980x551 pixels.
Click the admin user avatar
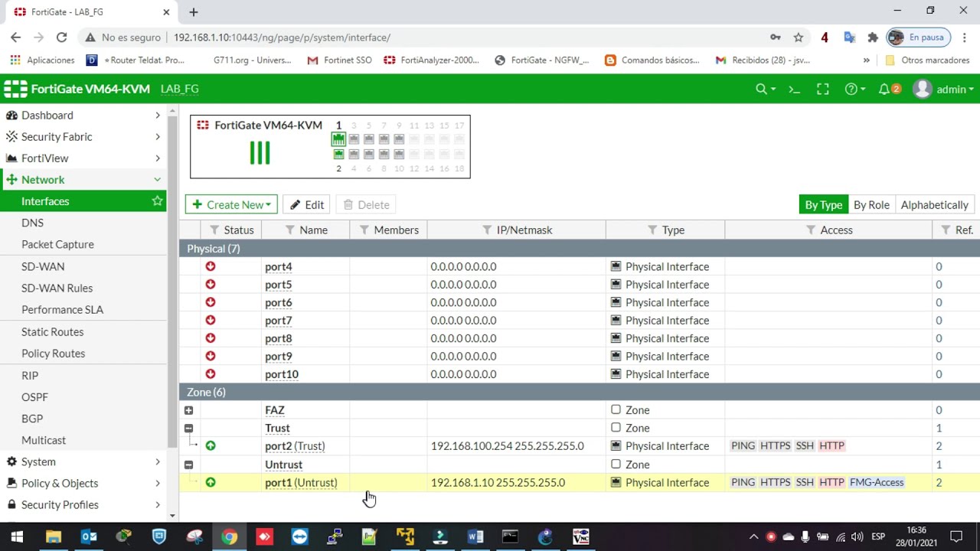[x=923, y=90]
